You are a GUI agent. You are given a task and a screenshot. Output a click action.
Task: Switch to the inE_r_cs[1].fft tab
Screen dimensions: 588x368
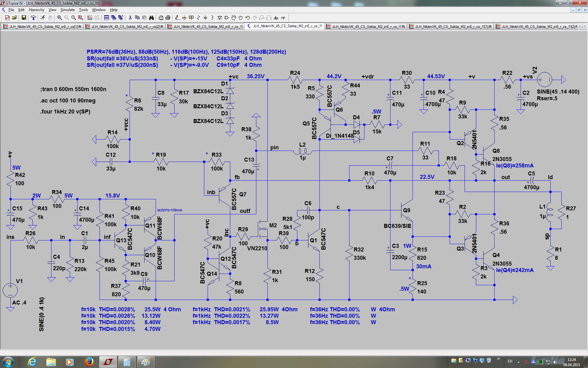(42, 26)
